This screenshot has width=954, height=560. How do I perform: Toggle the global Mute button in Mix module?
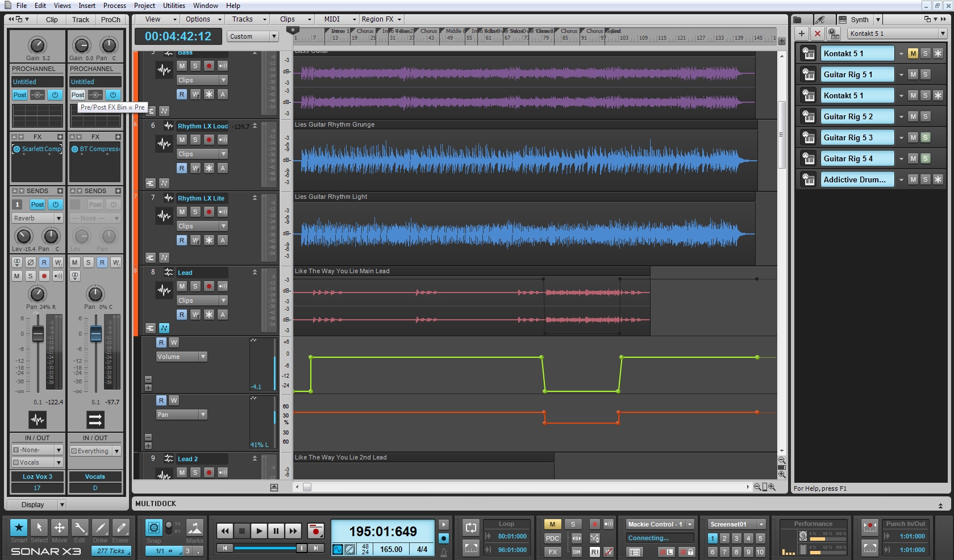552,524
